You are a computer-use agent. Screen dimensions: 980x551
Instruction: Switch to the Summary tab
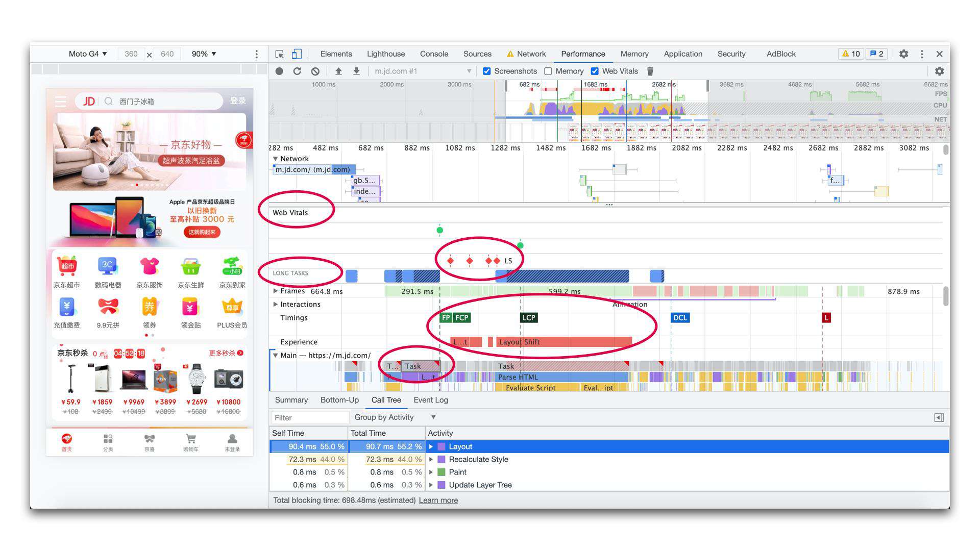coord(291,400)
